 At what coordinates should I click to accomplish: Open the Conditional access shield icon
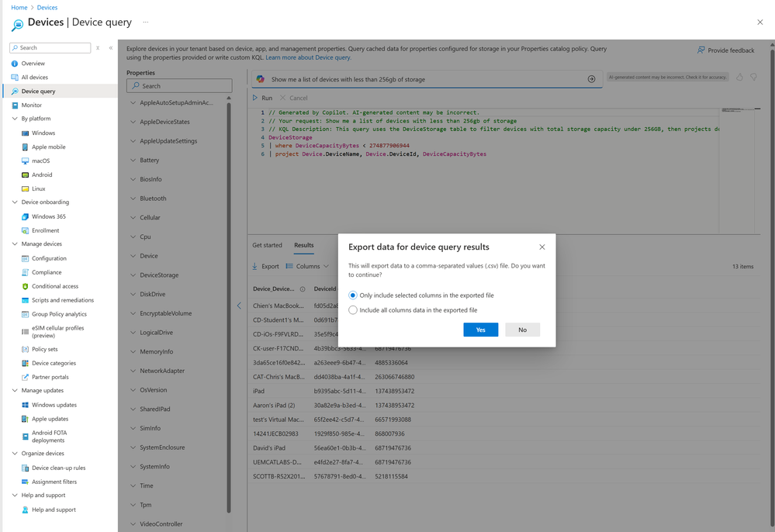point(25,286)
